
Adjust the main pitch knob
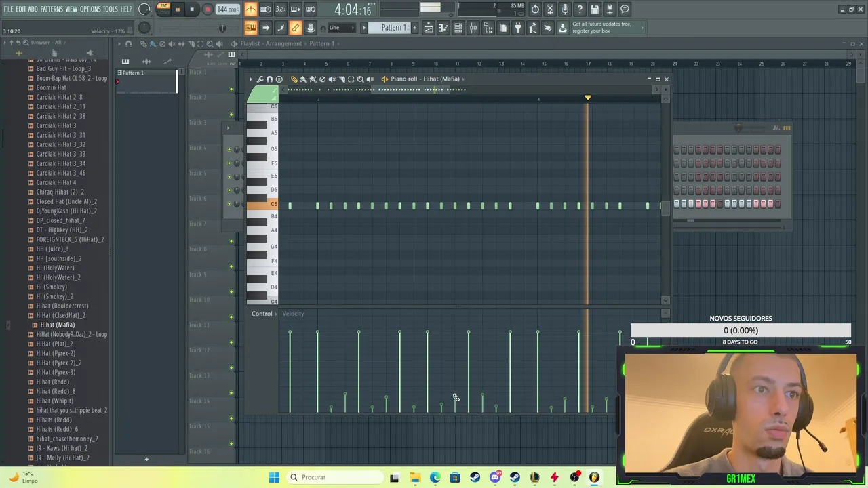pos(144,28)
